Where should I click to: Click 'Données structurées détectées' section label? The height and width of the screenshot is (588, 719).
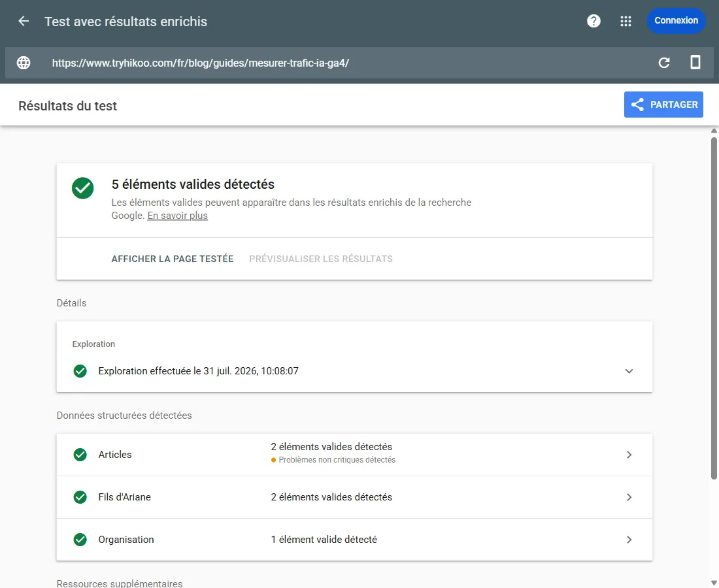tap(124, 416)
